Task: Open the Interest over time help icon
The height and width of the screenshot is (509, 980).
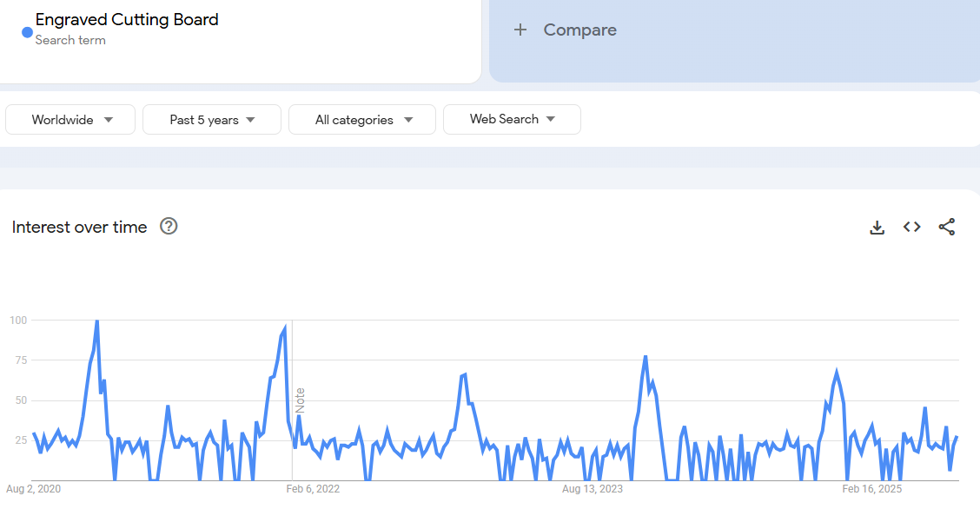Action: (169, 227)
